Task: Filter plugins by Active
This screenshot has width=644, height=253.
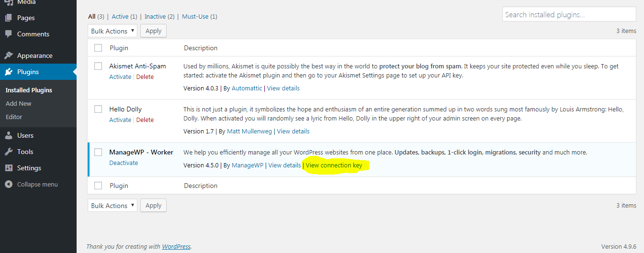Action: tap(120, 16)
